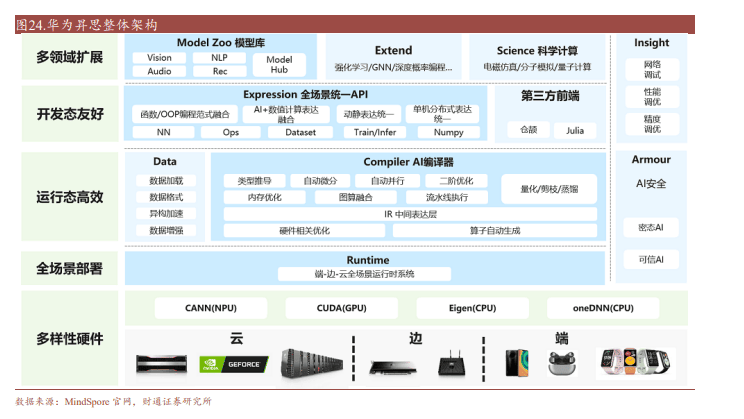This screenshot has width=744, height=419.
Task: Select the Vision box in Model Zoo
Action: pyautogui.click(x=159, y=57)
